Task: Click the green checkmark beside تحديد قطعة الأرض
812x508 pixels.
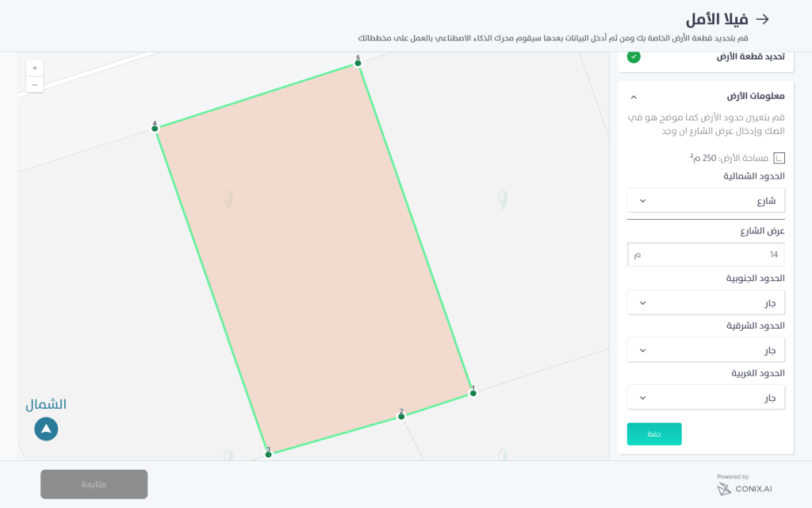Action: point(634,56)
